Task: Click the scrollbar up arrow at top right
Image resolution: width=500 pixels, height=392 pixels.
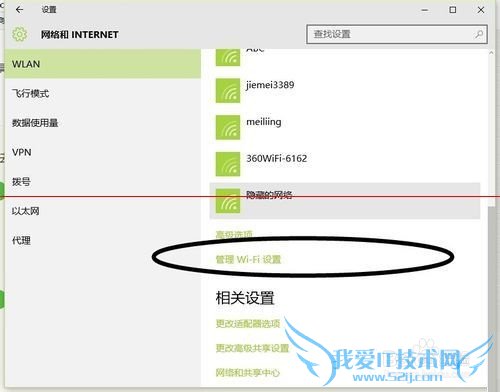Action: tap(491, 53)
